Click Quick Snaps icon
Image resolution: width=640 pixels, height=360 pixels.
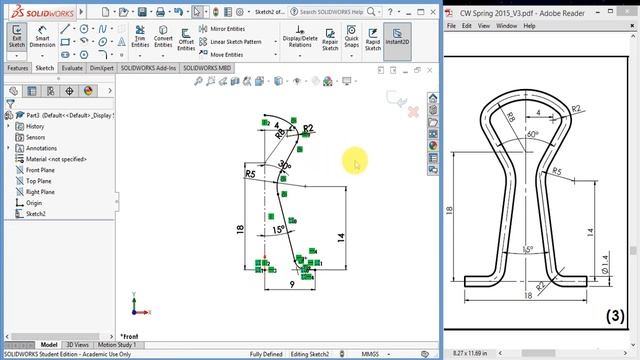click(x=351, y=36)
